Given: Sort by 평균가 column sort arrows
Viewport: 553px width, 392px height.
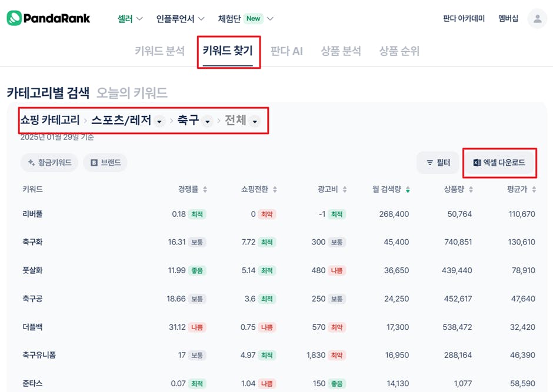Looking at the screenshot, I should pos(534,189).
